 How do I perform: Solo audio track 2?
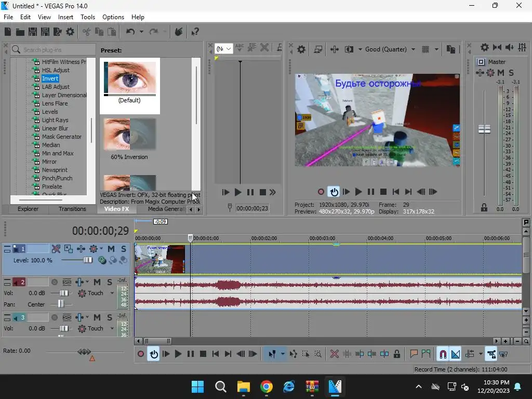click(109, 282)
